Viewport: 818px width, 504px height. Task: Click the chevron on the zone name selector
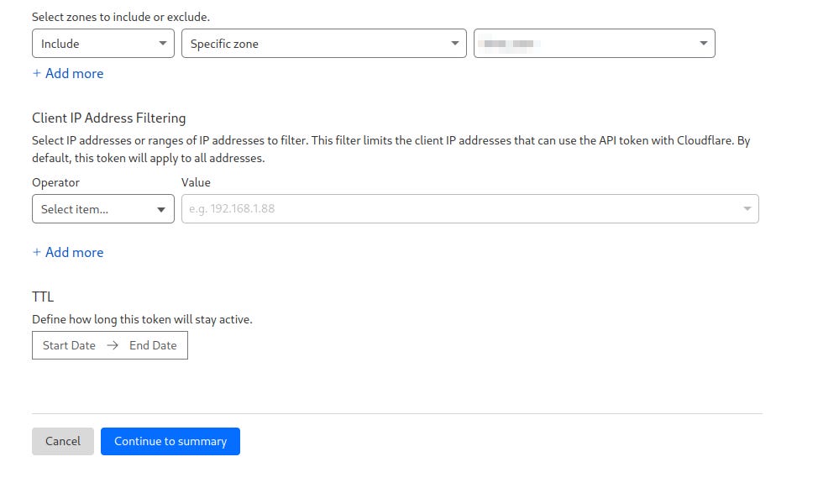coord(704,43)
